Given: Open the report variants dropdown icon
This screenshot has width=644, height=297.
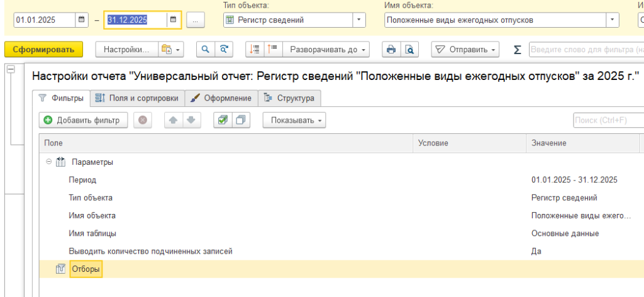Looking at the screenshot, I should [x=171, y=49].
